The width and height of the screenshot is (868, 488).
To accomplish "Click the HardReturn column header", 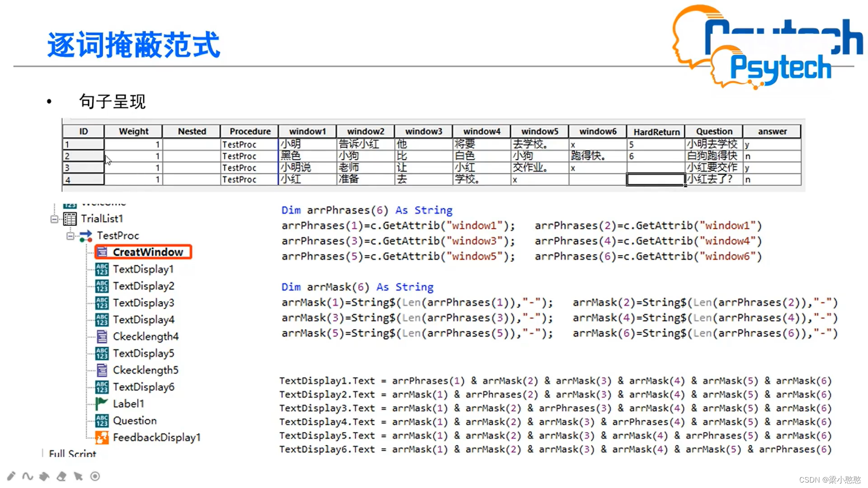I will pos(656,131).
